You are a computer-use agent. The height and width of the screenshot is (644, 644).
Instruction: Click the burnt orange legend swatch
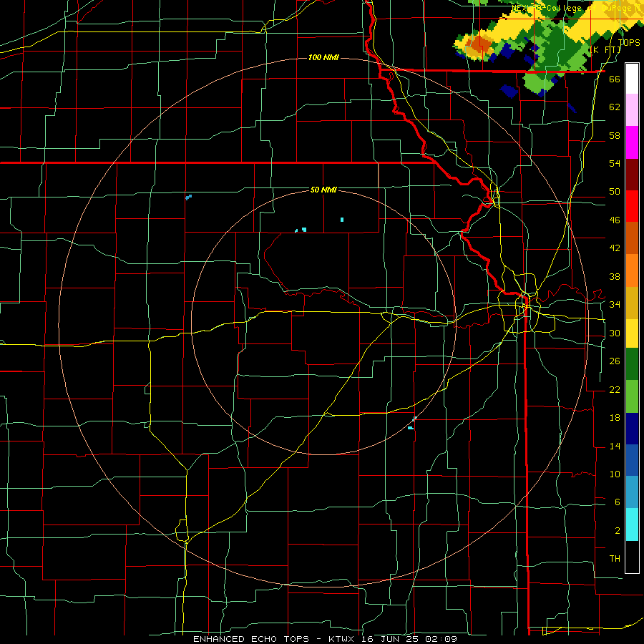coord(632,238)
